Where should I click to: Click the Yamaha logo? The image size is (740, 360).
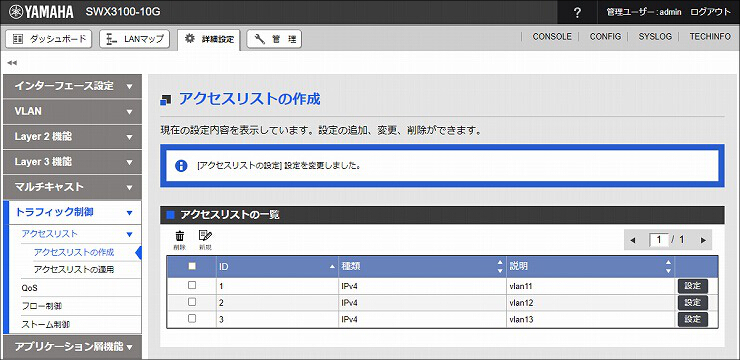tap(42, 12)
